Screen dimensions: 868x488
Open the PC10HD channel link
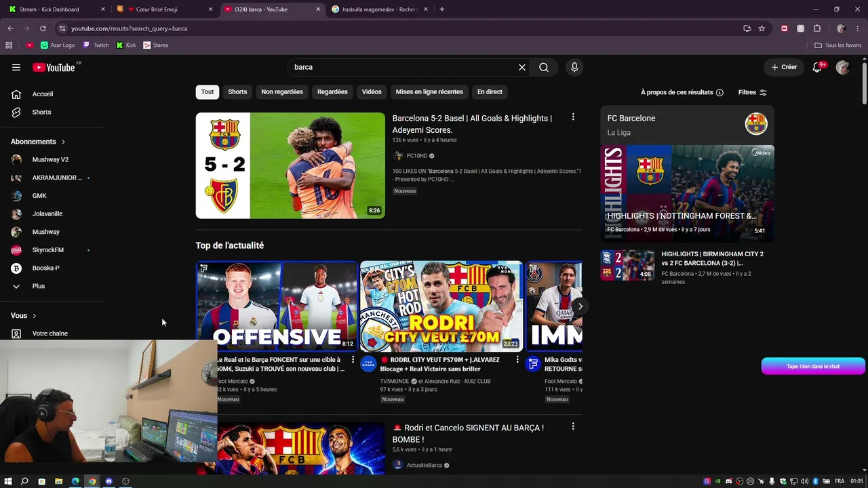click(x=416, y=156)
